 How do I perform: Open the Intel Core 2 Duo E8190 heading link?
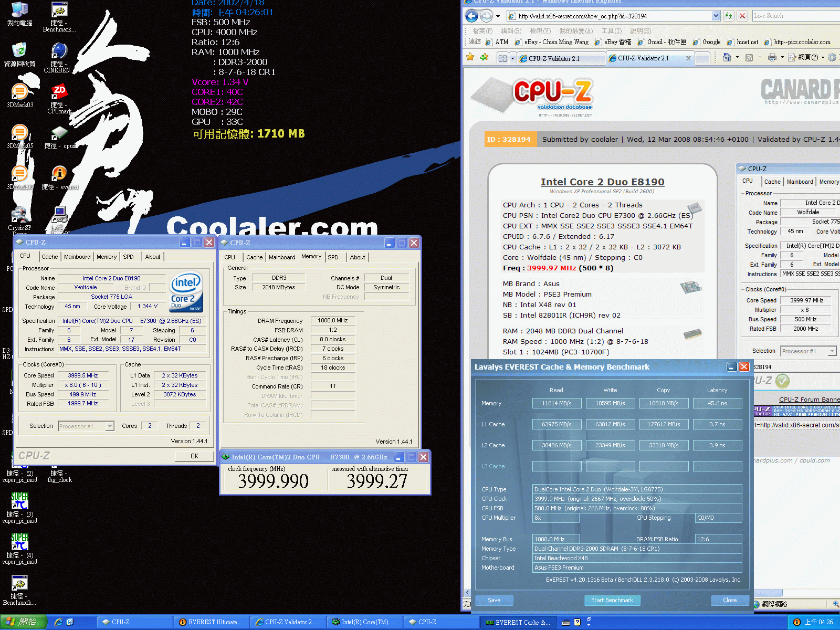(x=602, y=182)
